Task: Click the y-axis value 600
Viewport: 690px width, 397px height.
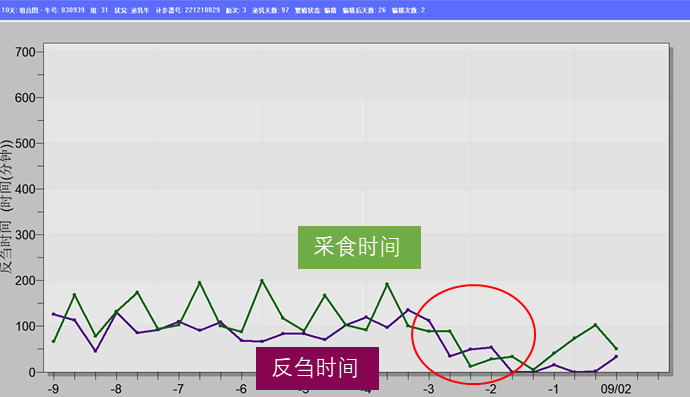Action: [25, 98]
